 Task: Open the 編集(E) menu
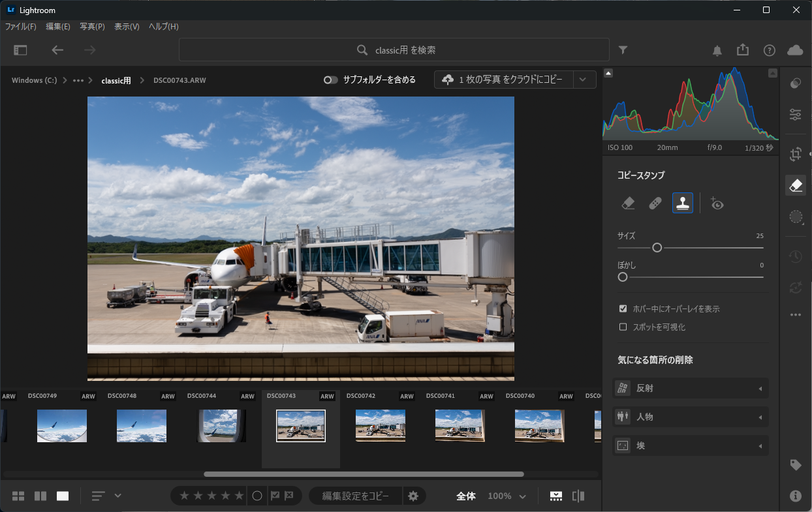click(x=58, y=27)
